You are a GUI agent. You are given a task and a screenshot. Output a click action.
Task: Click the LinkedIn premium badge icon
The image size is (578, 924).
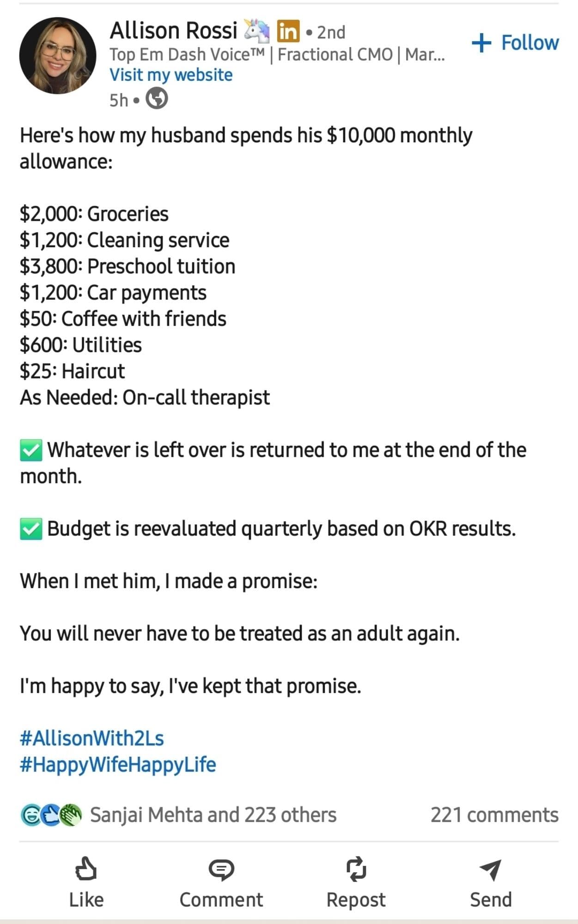[288, 31]
